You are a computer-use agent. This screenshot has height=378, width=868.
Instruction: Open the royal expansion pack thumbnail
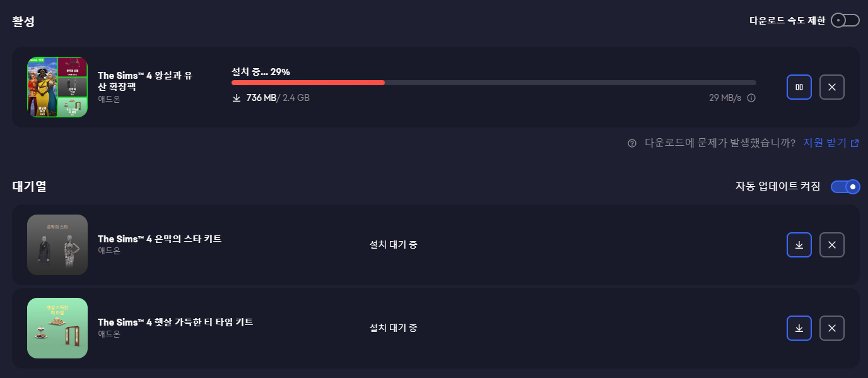57,87
